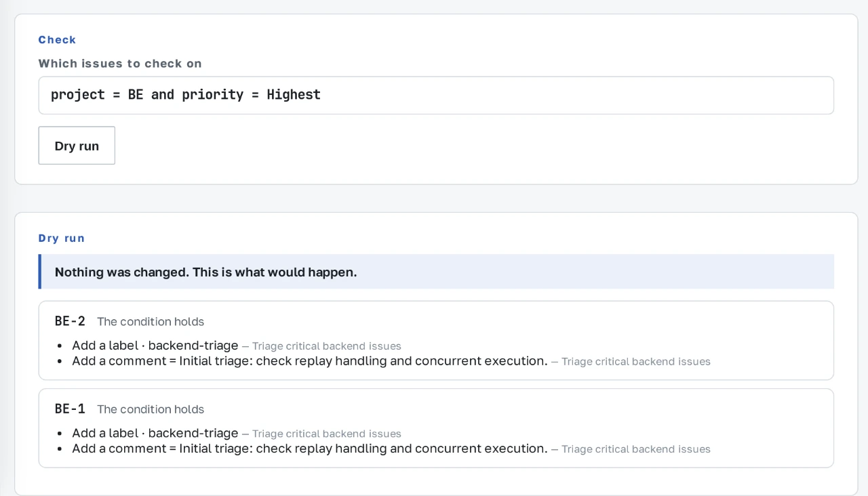Click the 'Add a label' line under BE-2
868x496 pixels.
237,346
